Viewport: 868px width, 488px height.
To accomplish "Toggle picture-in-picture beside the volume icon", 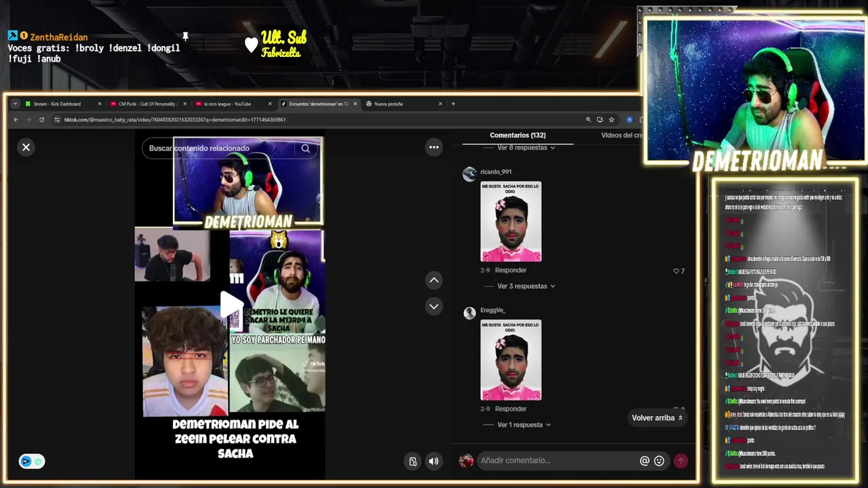I will click(x=413, y=462).
